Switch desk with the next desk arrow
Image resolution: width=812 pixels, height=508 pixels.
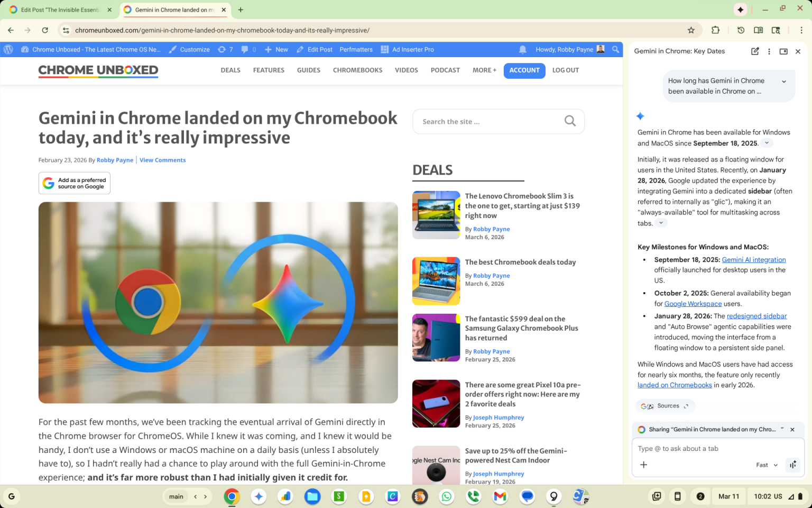click(205, 496)
